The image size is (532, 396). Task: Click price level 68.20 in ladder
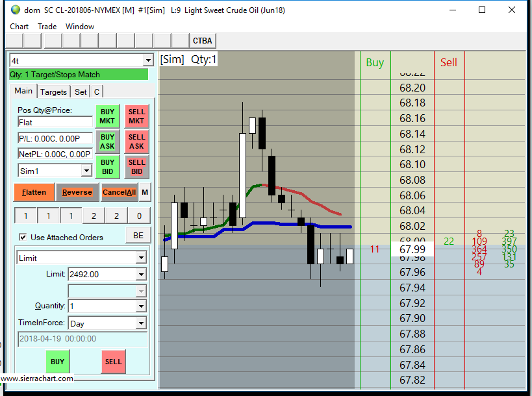pyautogui.click(x=412, y=88)
